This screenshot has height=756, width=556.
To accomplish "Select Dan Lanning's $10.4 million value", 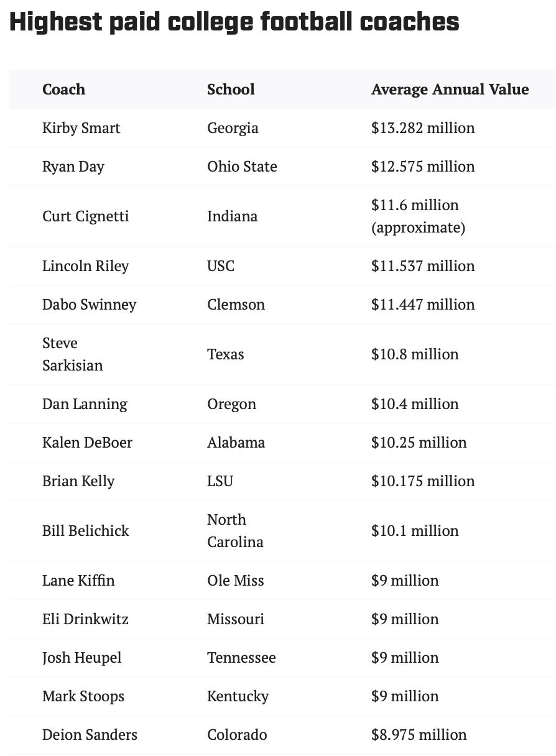I will 415,404.
